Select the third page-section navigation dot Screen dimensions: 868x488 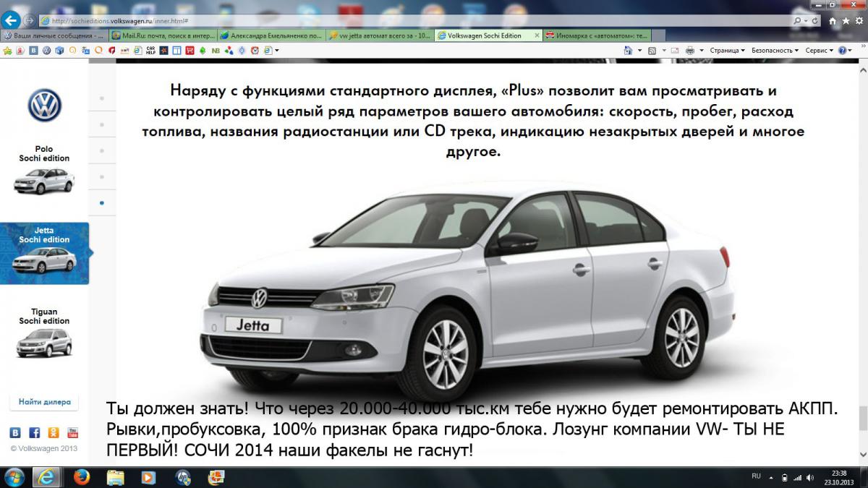click(x=102, y=150)
